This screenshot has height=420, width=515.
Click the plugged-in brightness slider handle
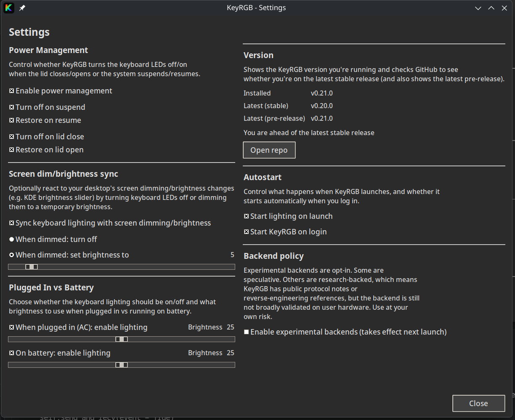[x=122, y=339]
